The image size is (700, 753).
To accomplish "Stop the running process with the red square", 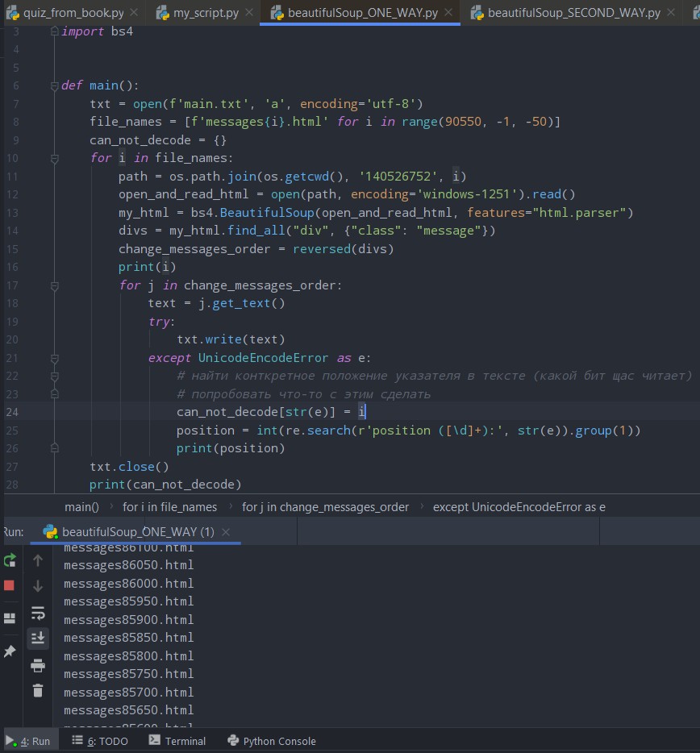I will coord(9,585).
